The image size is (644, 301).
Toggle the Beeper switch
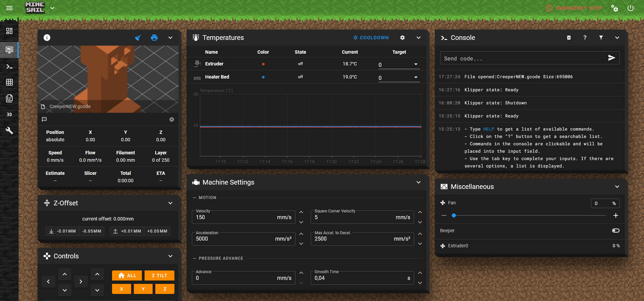coord(615,231)
